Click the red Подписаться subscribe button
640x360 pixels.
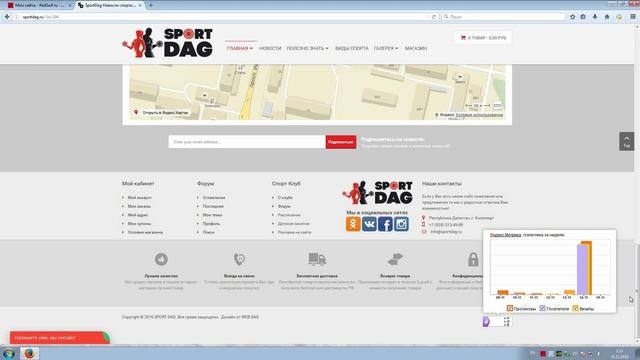click(x=340, y=142)
